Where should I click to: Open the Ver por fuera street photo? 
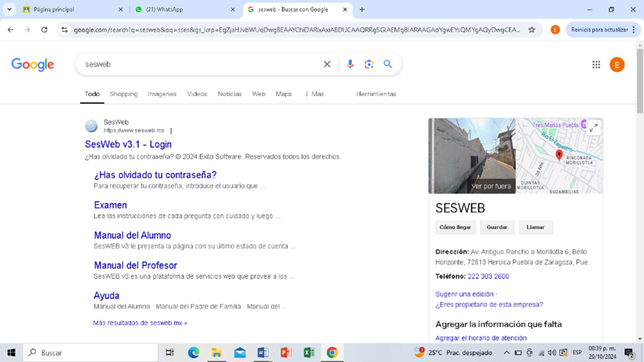point(472,156)
